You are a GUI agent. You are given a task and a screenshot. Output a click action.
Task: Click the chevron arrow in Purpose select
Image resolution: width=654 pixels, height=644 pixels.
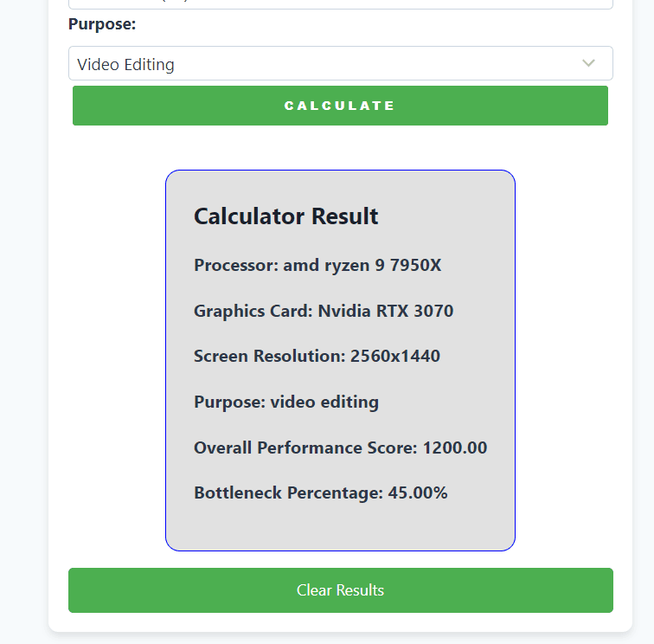589,63
